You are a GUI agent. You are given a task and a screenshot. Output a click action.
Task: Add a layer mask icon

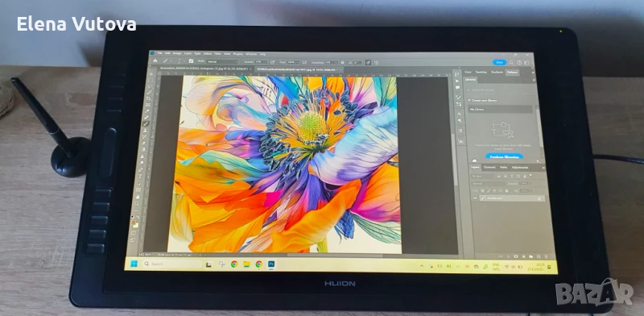point(516,256)
